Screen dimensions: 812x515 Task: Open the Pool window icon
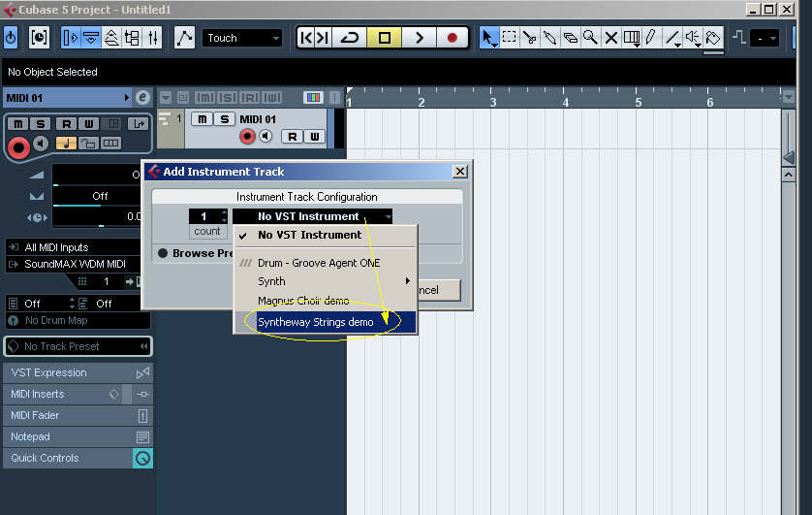[132, 38]
